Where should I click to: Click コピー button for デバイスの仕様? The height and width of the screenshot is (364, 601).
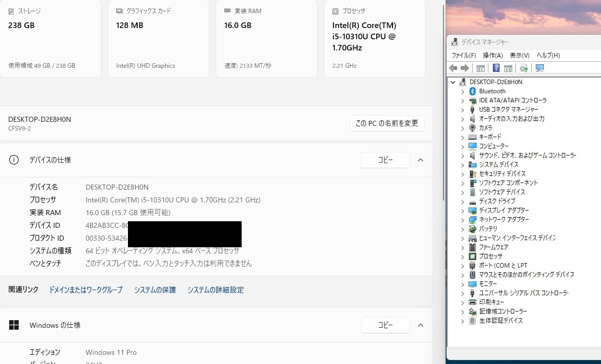pyautogui.click(x=385, y=160)
